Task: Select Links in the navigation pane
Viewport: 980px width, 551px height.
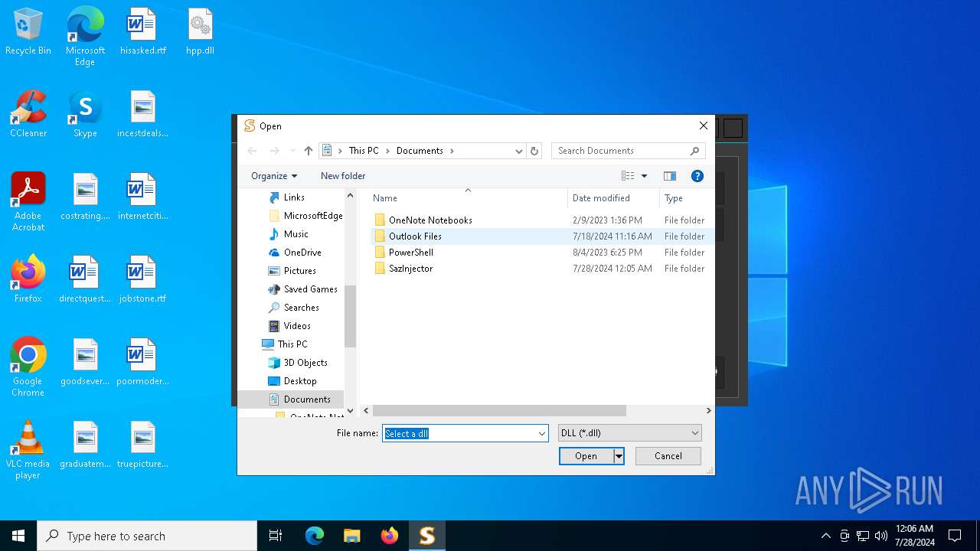Action: click(294, 197)
